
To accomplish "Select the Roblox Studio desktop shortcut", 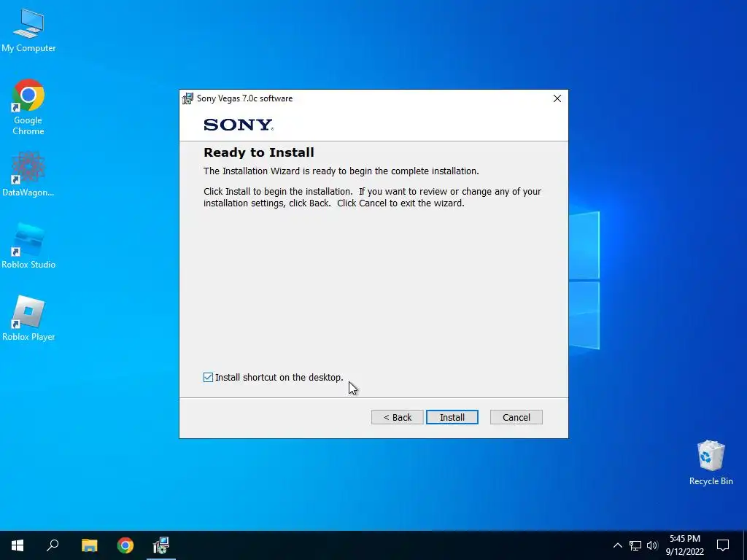I will coord(28,246).
